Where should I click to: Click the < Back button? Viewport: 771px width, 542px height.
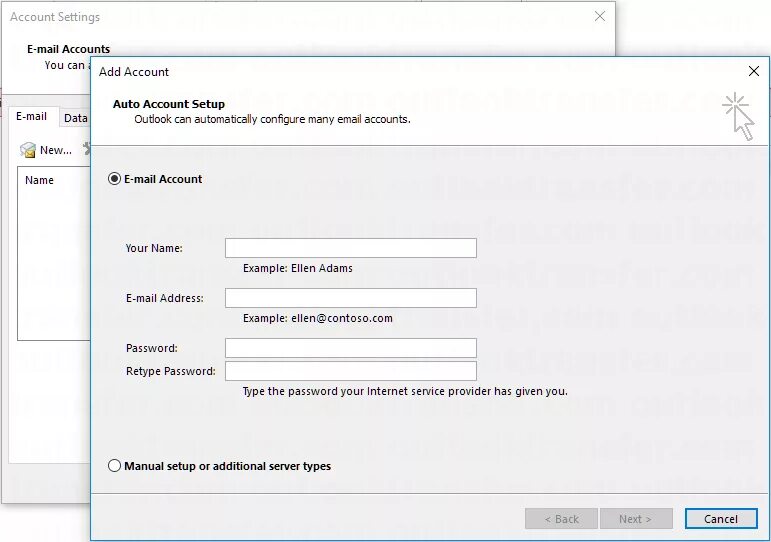[x=561, y=519]
